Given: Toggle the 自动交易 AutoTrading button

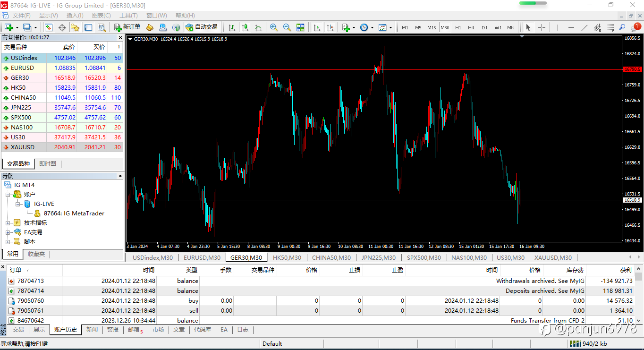Looking at the screenshot, I should [202, 27].
